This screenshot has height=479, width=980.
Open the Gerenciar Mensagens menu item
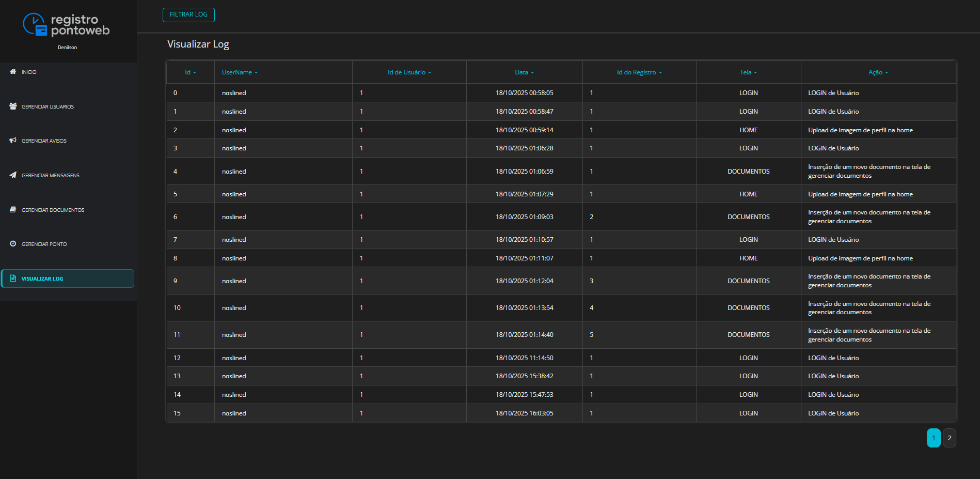51,176
